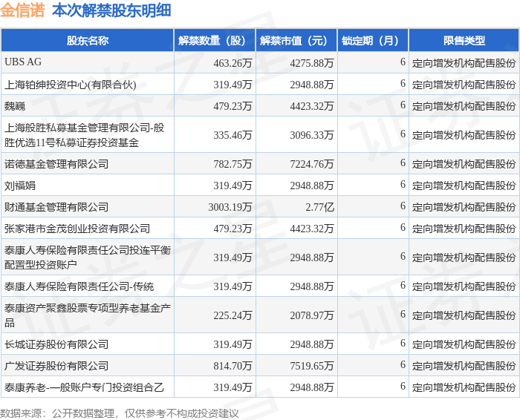Click the UBS AG shareholder row
Image resolution: width=520 pixels, height=420 pixels.
(x=23, y=62)
